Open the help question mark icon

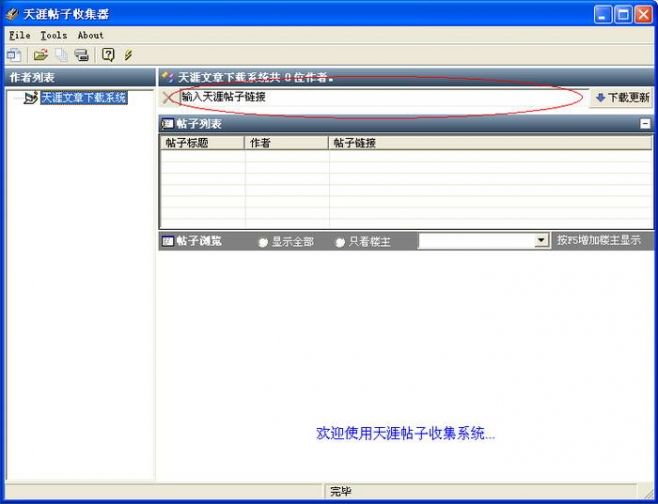(x=108, y=55)
